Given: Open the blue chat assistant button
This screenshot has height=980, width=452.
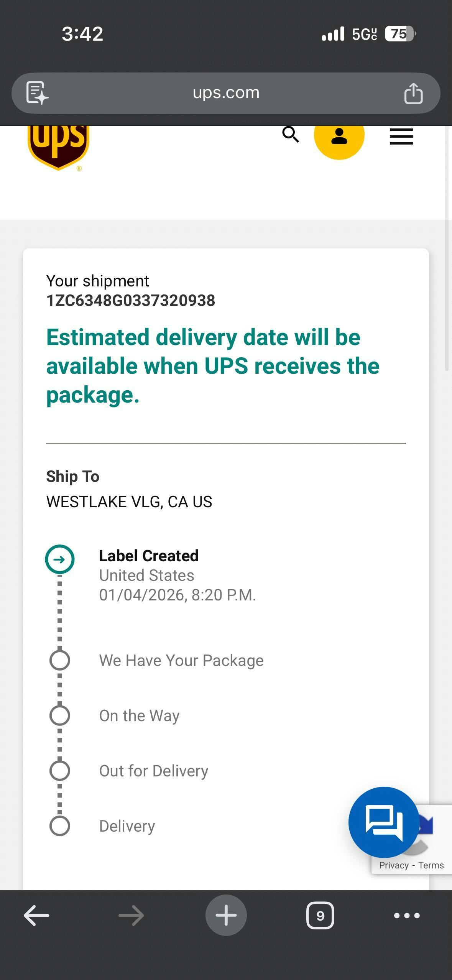Looking at the screenshot, I should 384,822.
